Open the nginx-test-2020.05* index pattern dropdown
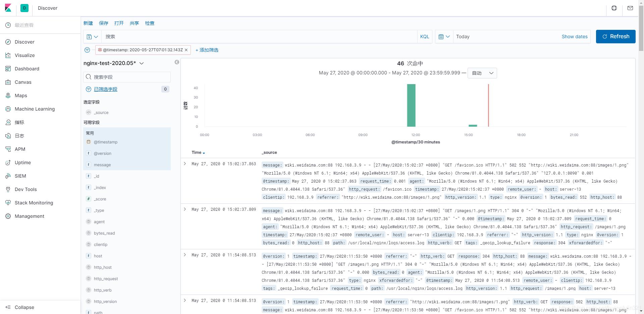 point(114,63)
